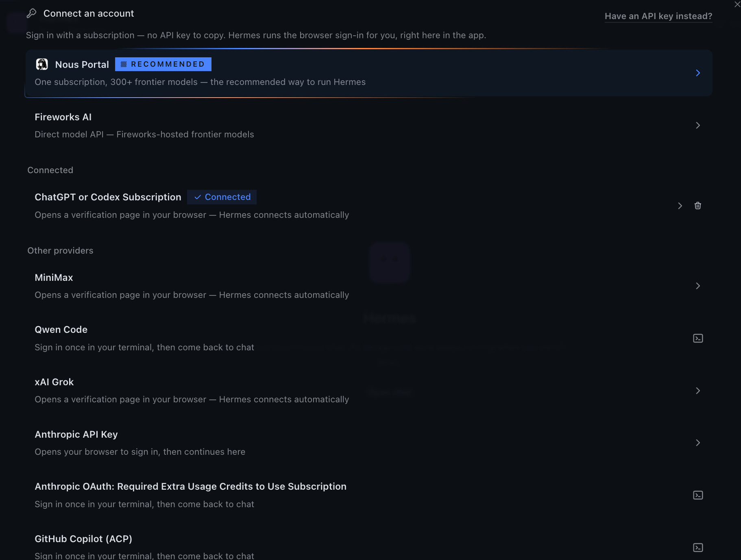Choose the Qwen Code provider title
This screenshot has height=560, width=741.
[61, 330]
